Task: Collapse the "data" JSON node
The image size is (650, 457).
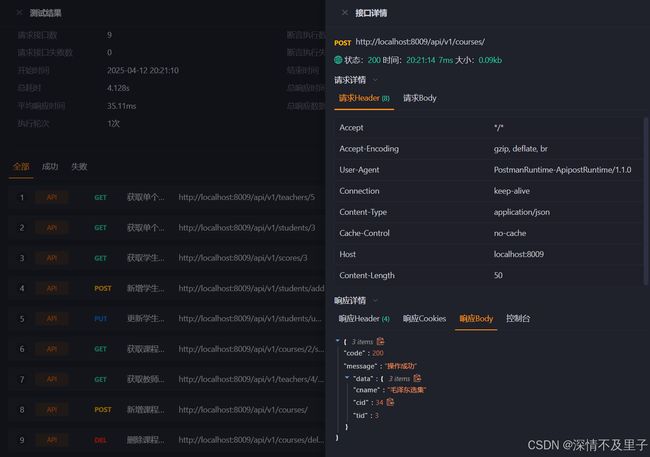Action: pyautogui.click(x=347, y=378)
